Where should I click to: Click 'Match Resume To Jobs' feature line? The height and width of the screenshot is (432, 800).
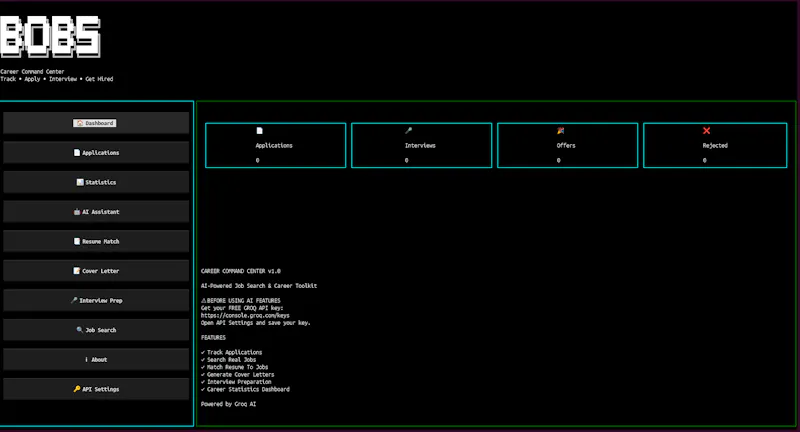pos(235,367)
